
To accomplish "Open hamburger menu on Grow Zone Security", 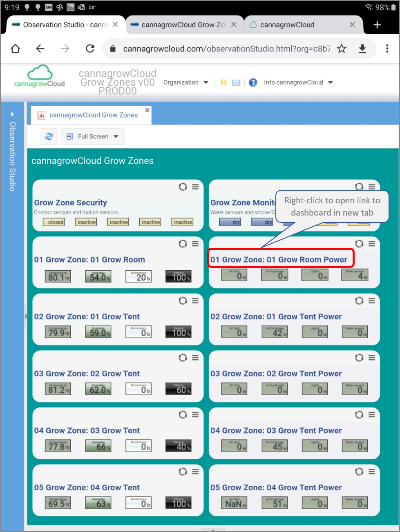I will click(195, 187).
